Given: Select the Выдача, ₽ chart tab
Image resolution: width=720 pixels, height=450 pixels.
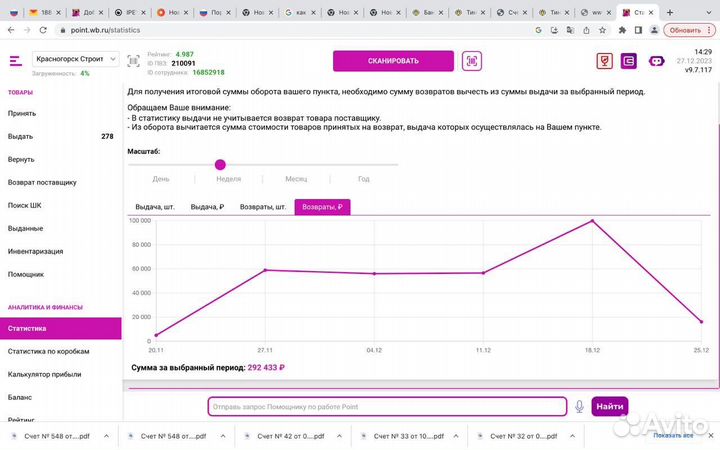Looking at the screenshot, I should pyautogui.click(x=207, y=207).
